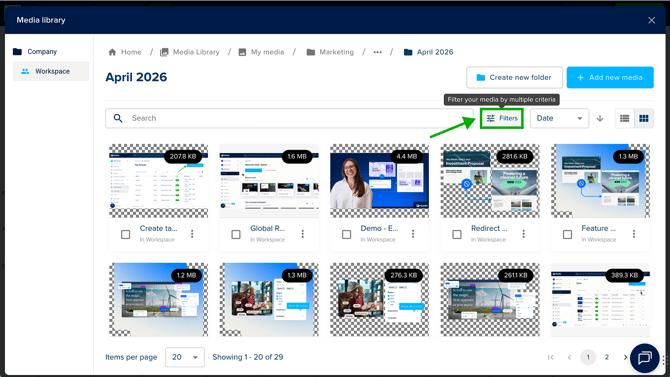Select Workspace in the sidebar
The height and width of the screenshot is (377, 670).
pyautogui.click(x=50, y=71)
